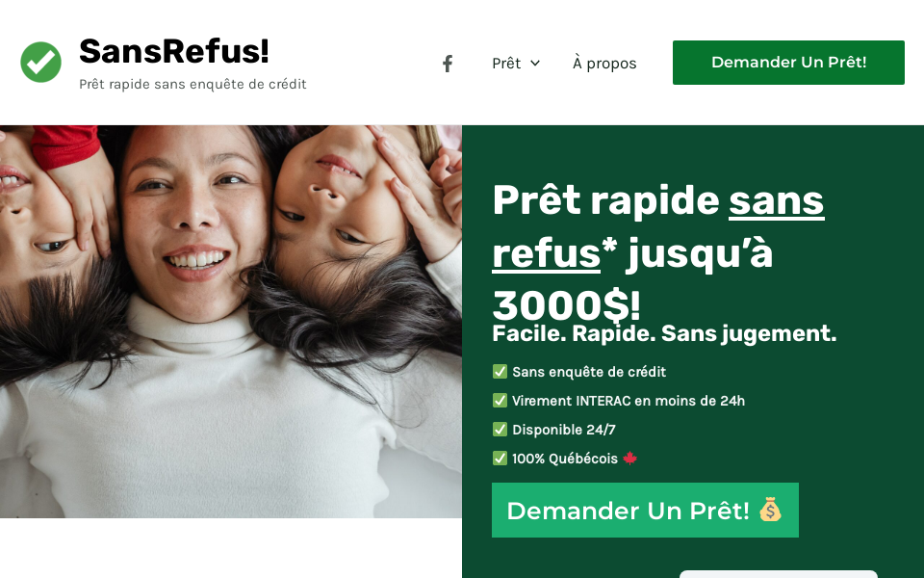The height and width of the screenshot is (578, 924).
Task: Click the Facile. Rapide. Sans jugement. subheading
Action: (x=664, y=334)
